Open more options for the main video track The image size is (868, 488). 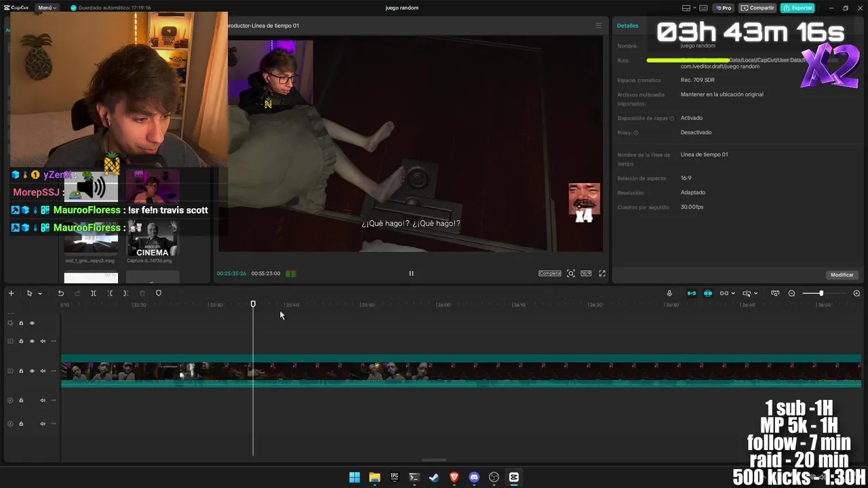54,371
